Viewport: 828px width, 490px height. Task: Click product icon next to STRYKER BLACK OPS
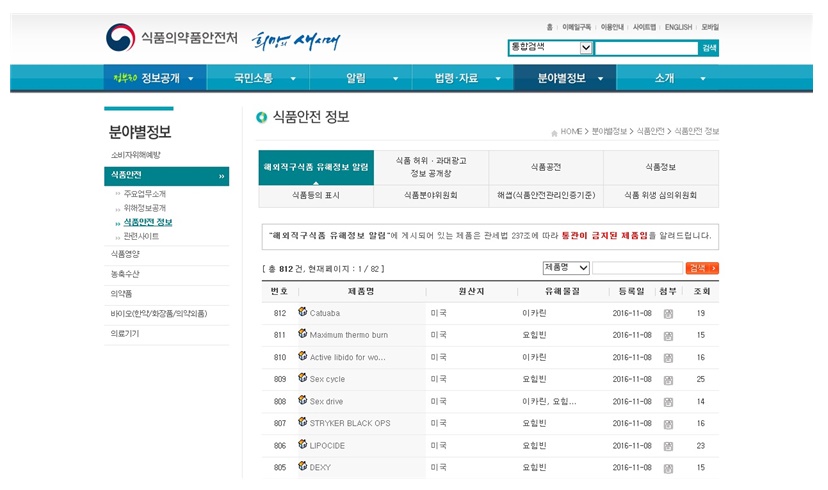(x=302, y=422)
